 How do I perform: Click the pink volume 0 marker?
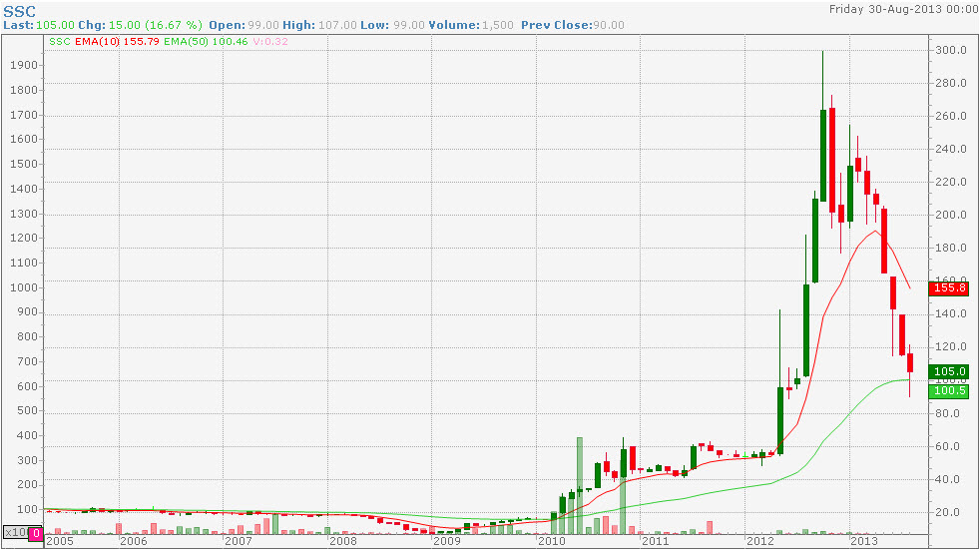coord(36,533)
